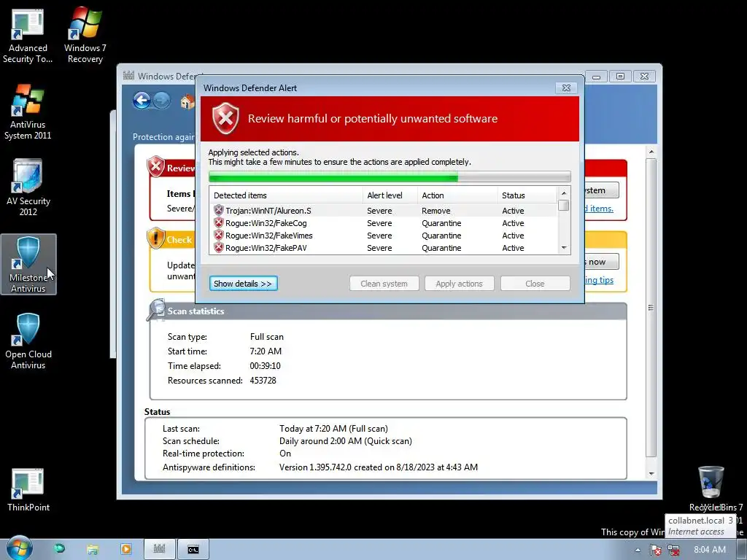Image resolution: width=747 pixels, height=560 pixels.
Task: Go to Home icon in Windows Defender
Action: pos(187,101)
